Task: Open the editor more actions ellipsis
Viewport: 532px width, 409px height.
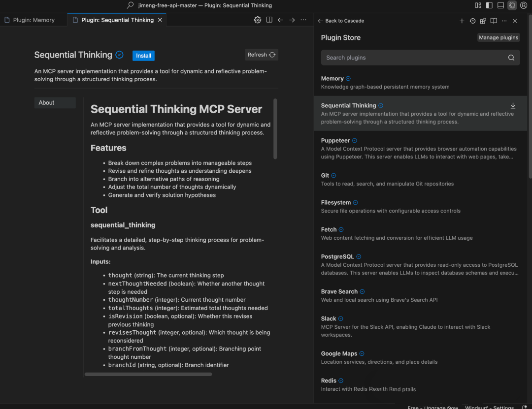Action: (x=303, y=20)
